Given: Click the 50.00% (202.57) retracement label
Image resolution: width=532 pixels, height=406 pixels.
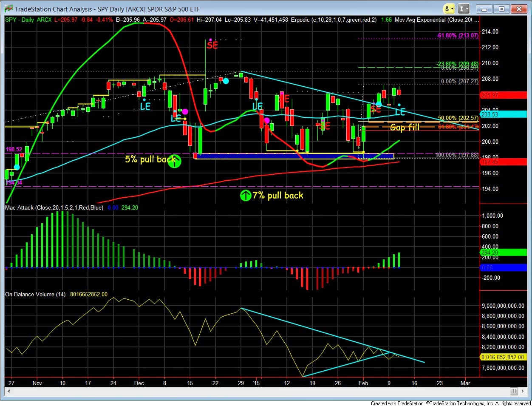Looking at the screenshot, I should 458,118.
